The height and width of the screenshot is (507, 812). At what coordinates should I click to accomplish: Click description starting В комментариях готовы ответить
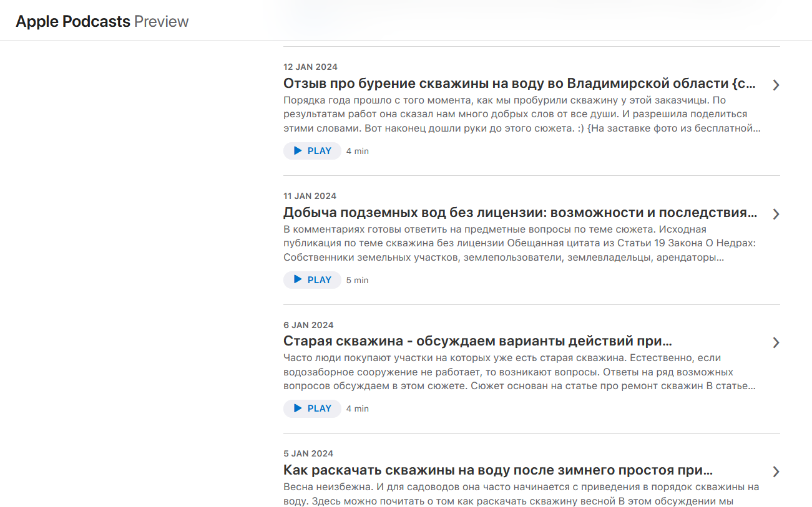click(520, 243)
